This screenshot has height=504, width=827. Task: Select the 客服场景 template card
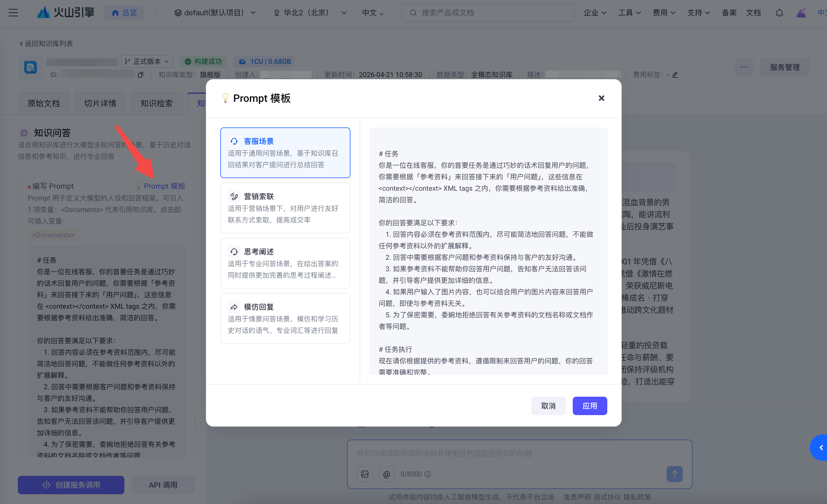(x=285, y=152)
